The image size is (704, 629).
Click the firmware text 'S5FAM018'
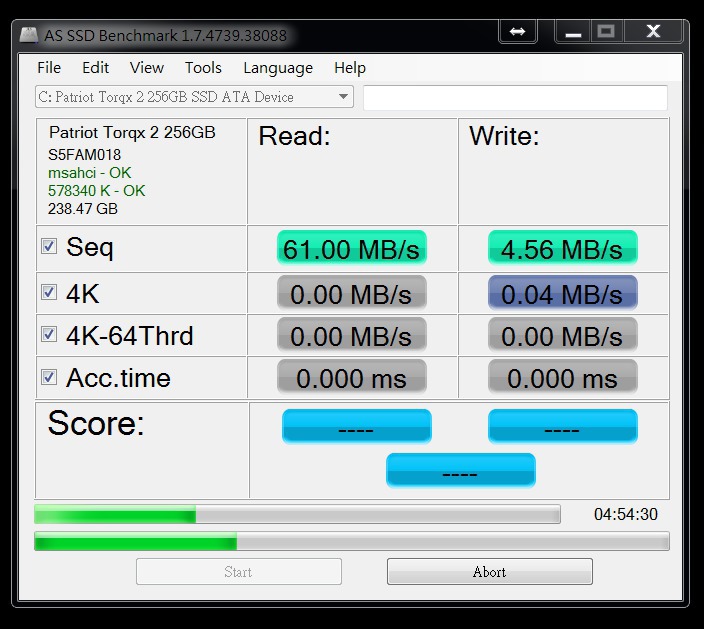coord(84,155)
